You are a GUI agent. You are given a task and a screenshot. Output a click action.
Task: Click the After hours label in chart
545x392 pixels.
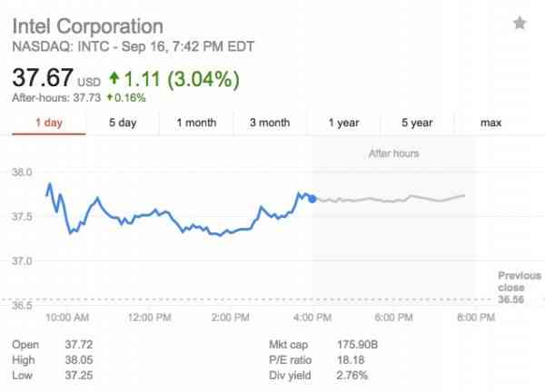(x=393, y=154)
